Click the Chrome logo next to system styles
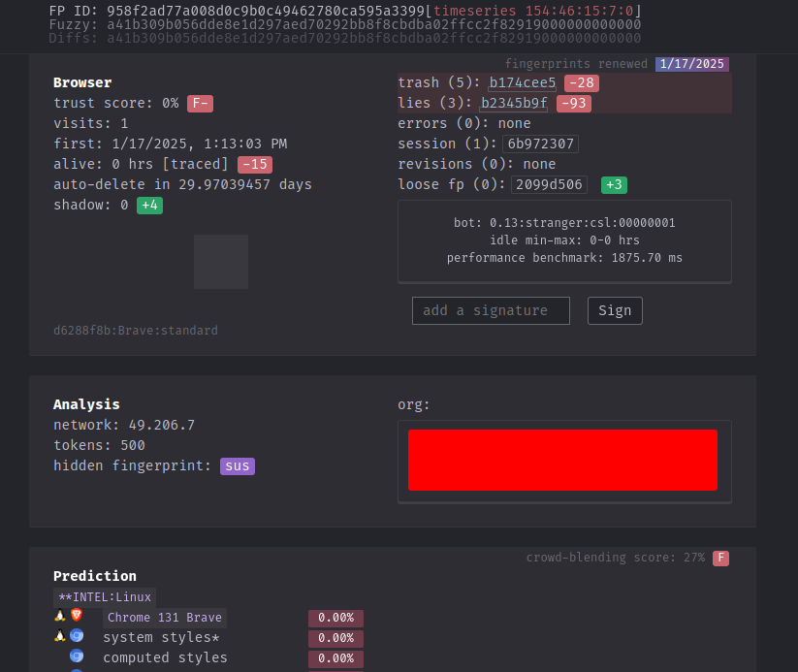 point(77,636)
